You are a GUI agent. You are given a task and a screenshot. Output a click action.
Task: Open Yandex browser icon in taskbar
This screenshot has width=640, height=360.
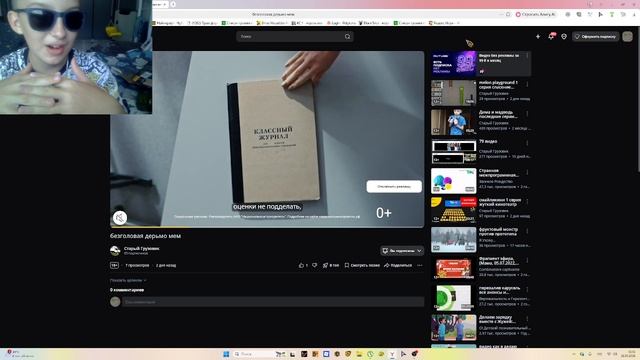click(x=392, y=354)
